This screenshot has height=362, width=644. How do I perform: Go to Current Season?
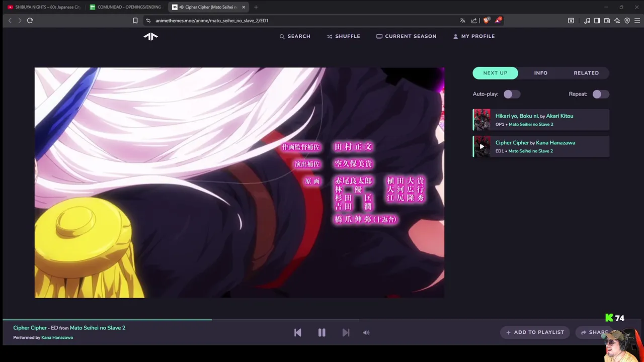pos(406,36)
